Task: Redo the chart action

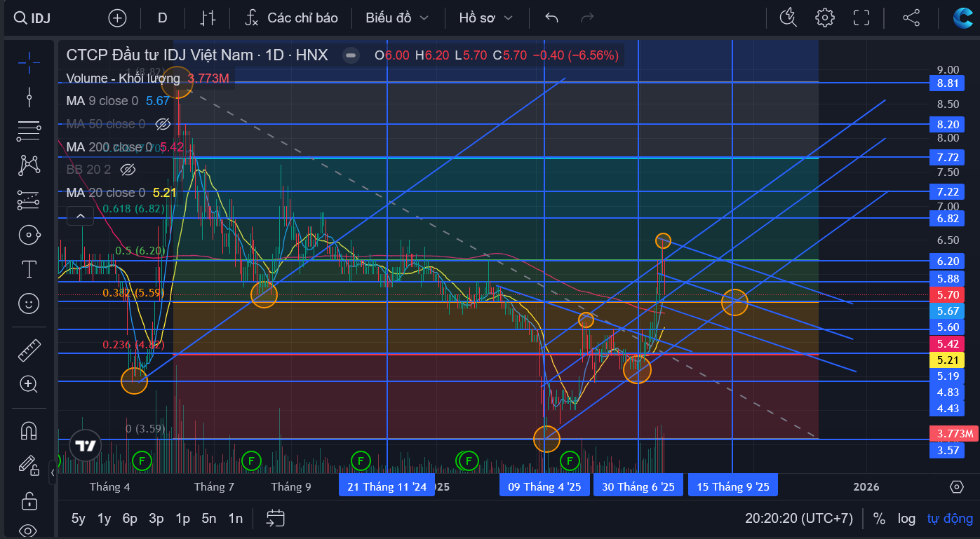Action: (x=588, y=18)
